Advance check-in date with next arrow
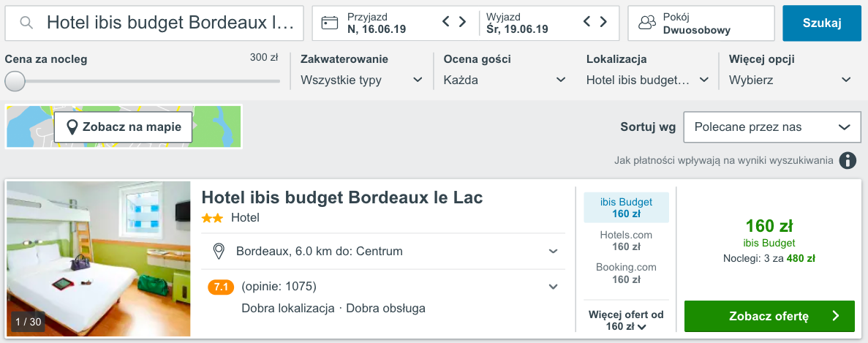 tap(462, 22)
